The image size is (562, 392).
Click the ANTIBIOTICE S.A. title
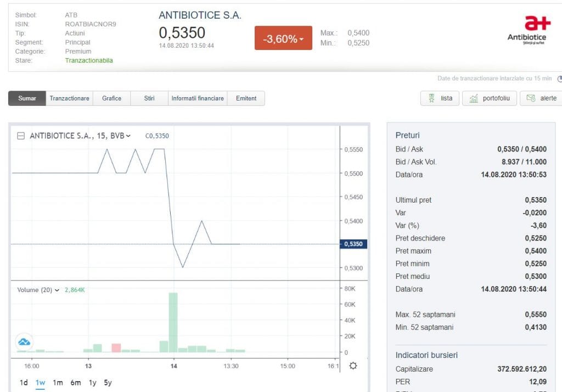(200, 15)
